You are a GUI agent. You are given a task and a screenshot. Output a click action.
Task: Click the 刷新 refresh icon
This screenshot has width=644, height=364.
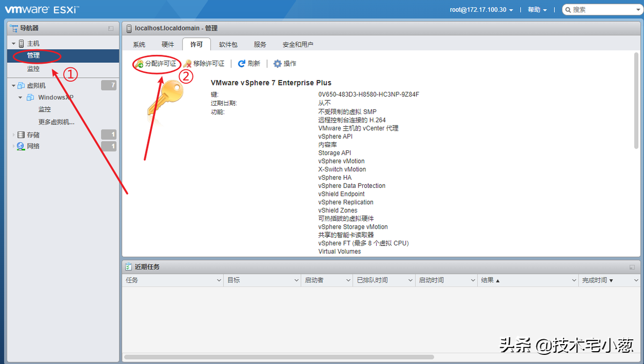point(243,63)
